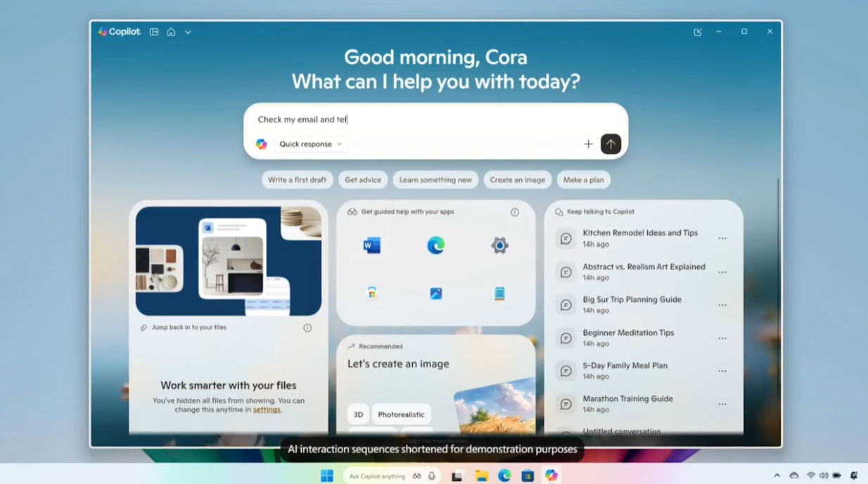Open Big Sur Trip Planning Guide conversation
Screen dimensions: 868x484
click(x=632, y=300)
